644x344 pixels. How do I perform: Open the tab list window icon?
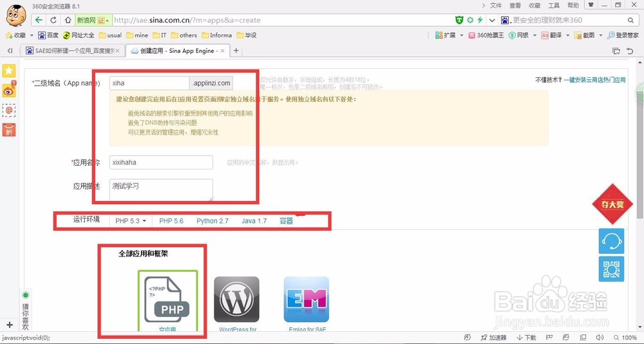tap(616, 50)
